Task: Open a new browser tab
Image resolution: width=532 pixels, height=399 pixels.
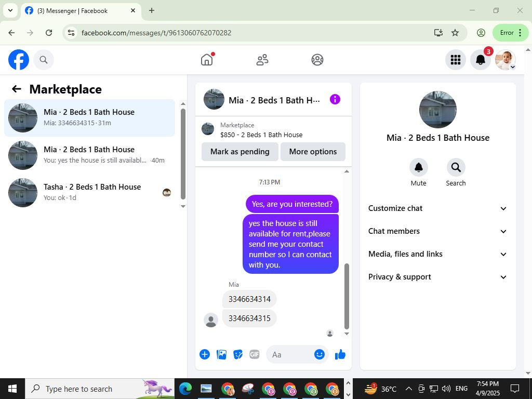Action: [x=152, y=10]
